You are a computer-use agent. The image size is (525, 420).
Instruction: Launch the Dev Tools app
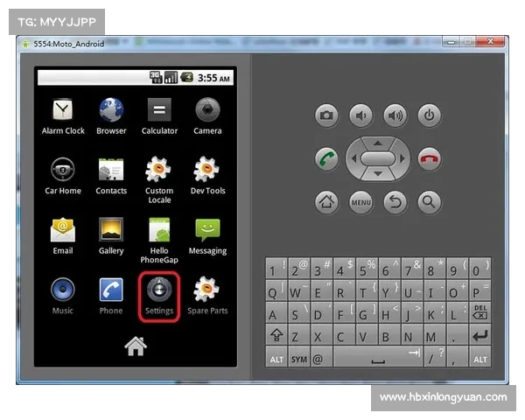point(207,177)
